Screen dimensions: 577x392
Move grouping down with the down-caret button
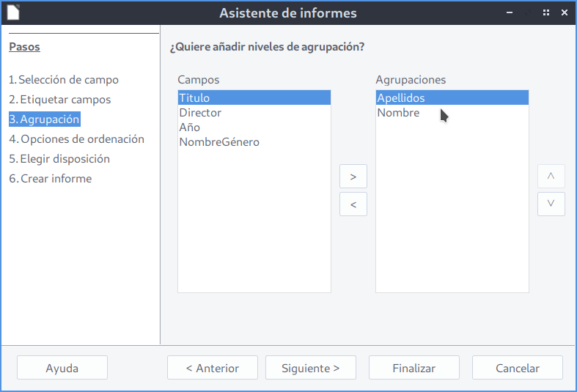(x=551, y=204)
